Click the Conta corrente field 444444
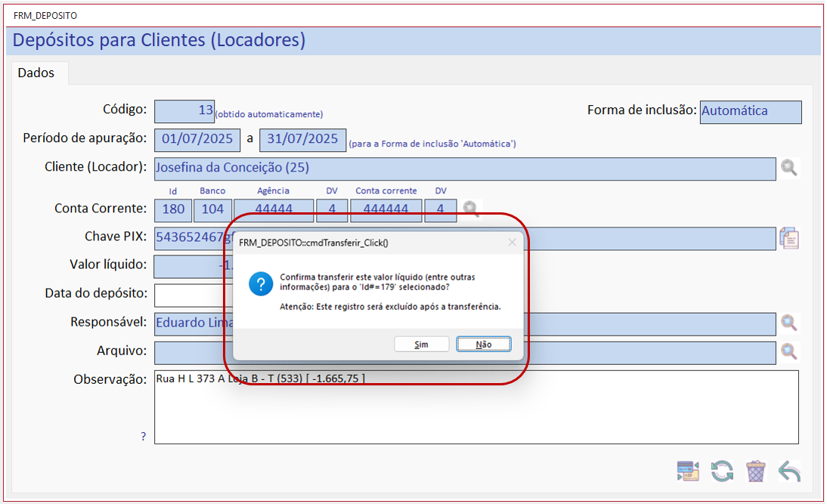This screenshot has width=827, height=504. point(386,210)
